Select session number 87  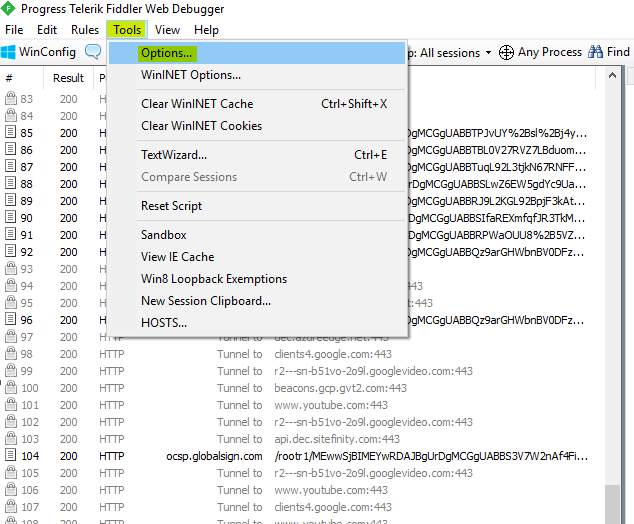[27, 167]
